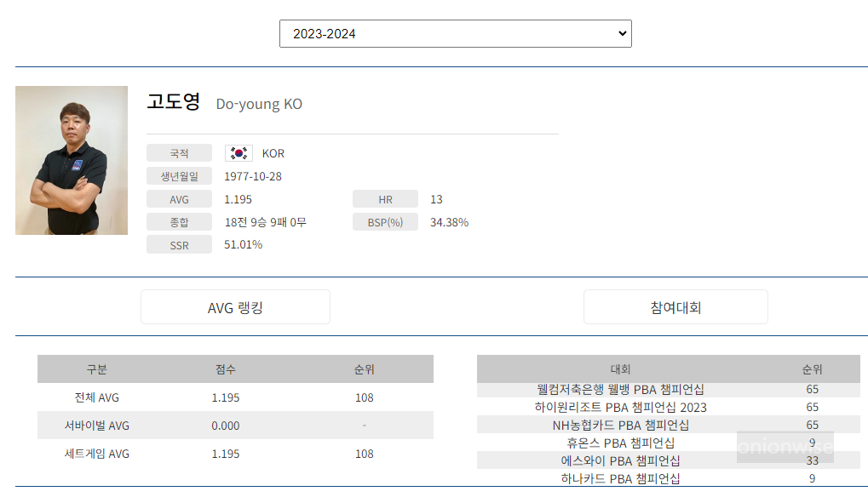Switch to the AVG 랭킹 view

pos(235,306)
